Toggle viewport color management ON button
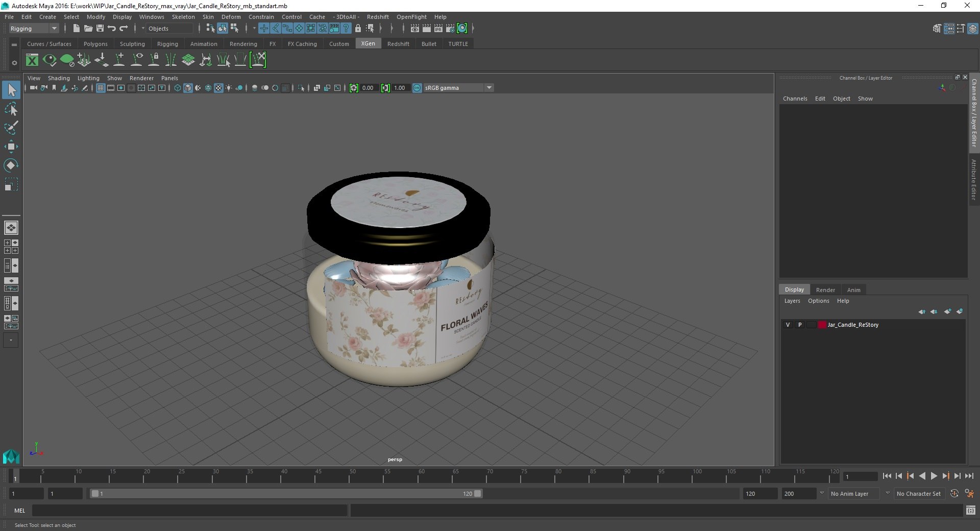Screen dimensions: 980x531 [417, 88]
